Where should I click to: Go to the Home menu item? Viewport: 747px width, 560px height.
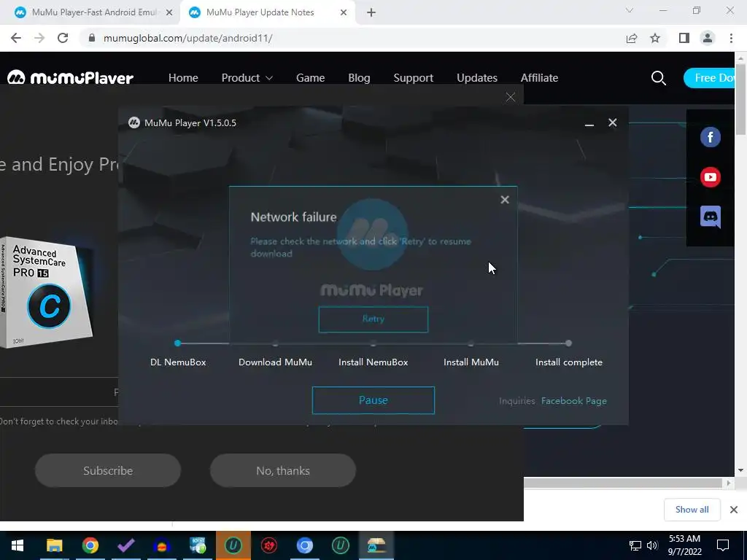pos(183,77)
